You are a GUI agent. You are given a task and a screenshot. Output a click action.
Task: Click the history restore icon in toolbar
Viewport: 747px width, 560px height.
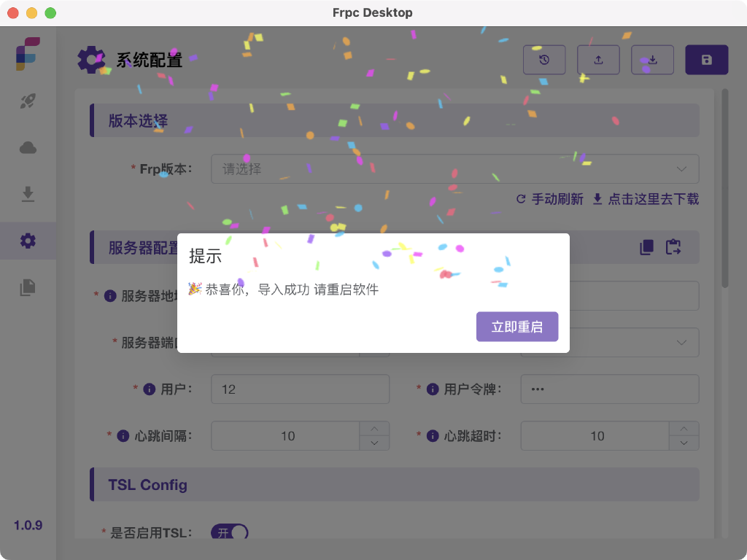point(544,60)
